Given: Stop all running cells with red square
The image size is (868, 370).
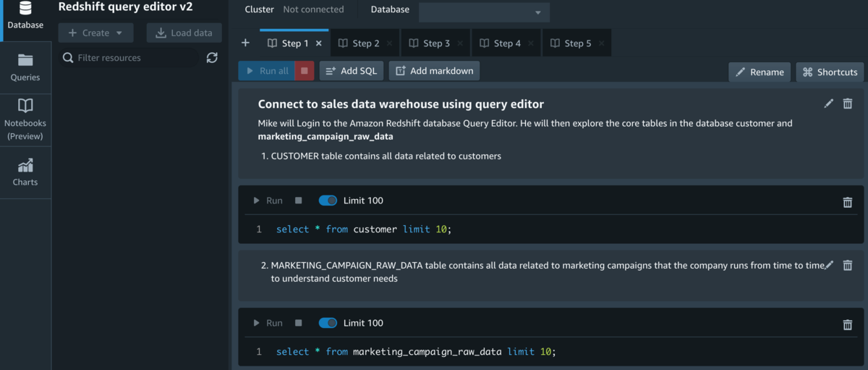Looking at the screenshot, I should click(305, 71).
